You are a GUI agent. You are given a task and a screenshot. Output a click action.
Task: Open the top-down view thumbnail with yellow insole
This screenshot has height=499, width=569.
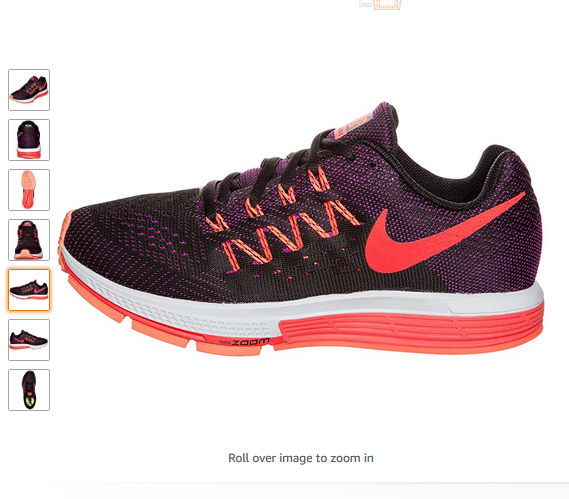click(x=29, y=390)
